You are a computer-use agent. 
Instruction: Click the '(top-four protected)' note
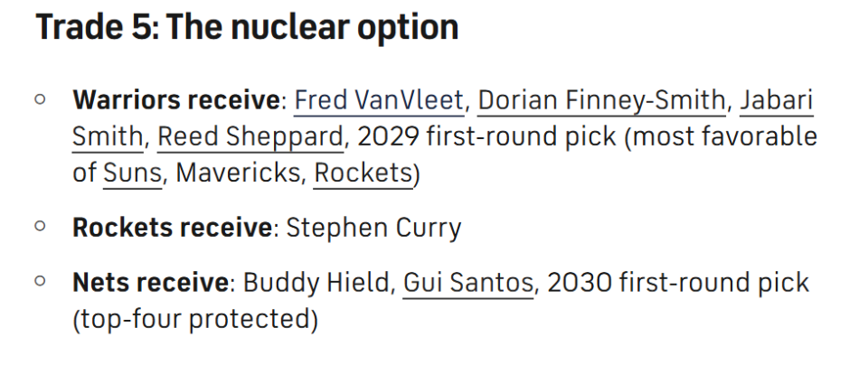194,319
